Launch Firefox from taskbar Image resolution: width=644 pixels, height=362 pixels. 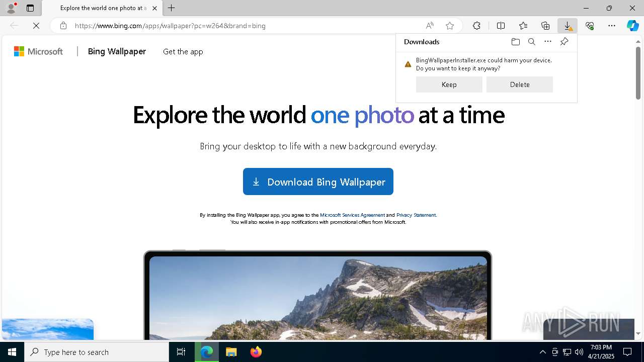(x=256, y=352)
